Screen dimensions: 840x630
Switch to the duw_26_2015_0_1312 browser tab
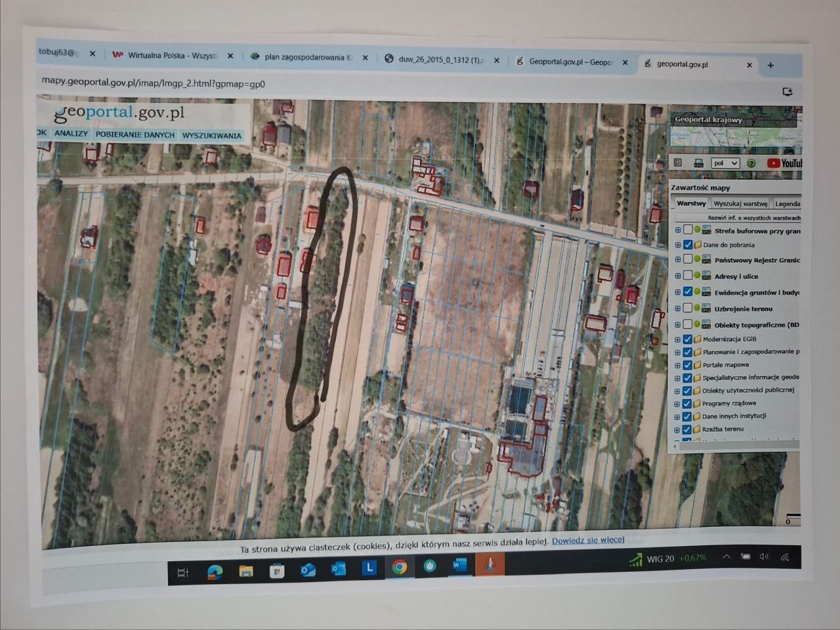[x=442, y=60]
